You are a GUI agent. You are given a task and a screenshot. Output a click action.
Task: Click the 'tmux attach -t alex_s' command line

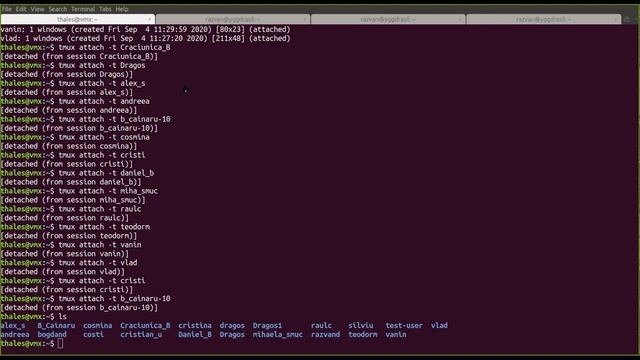pyautogui.click(x=73, y=83)
